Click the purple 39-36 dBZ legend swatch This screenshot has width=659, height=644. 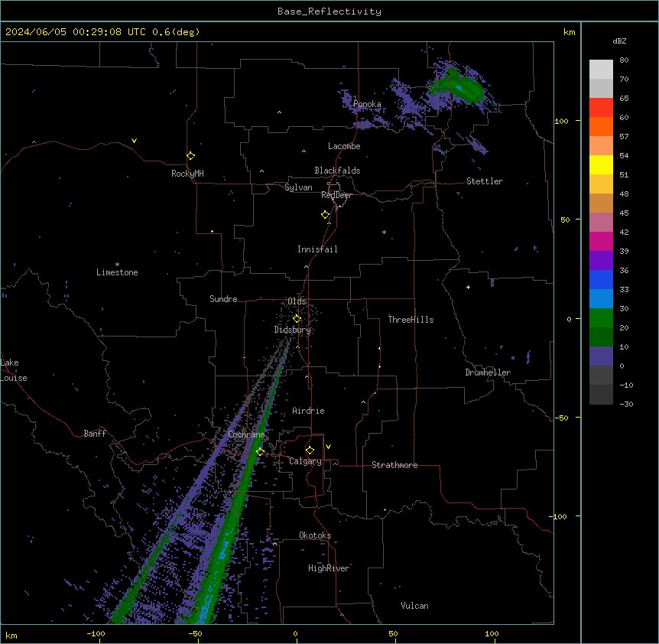601,261
